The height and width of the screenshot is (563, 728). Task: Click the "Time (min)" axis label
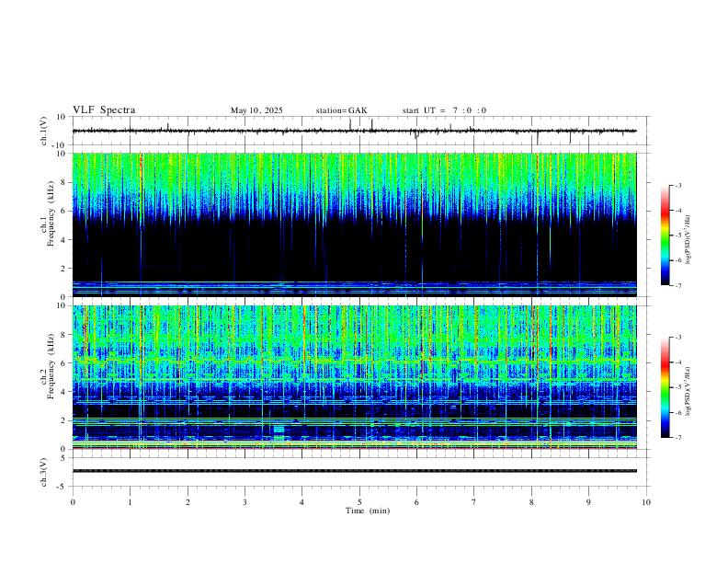[x=368, y=511]
